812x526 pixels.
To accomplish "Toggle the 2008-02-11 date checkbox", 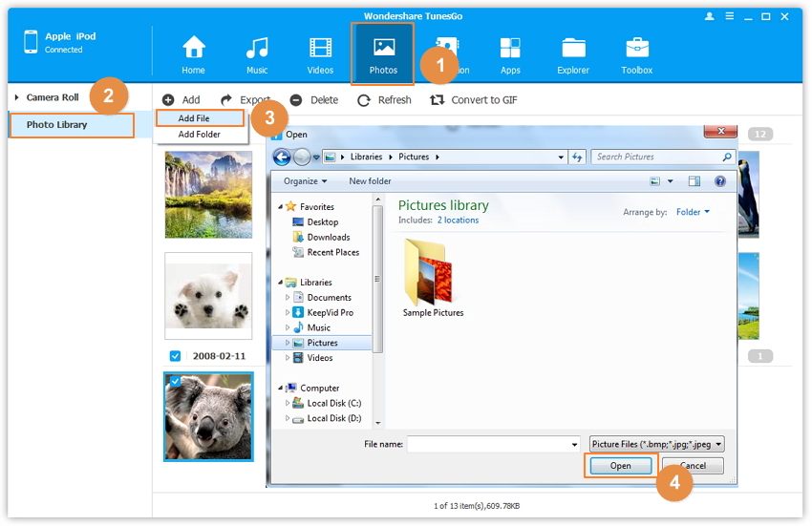I will pos(175,356).
